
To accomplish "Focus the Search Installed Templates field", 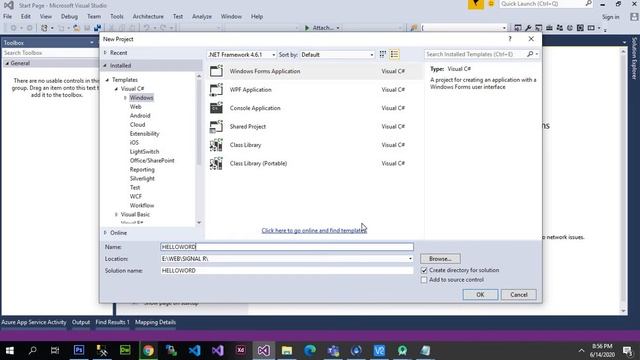I will point(475,54).
